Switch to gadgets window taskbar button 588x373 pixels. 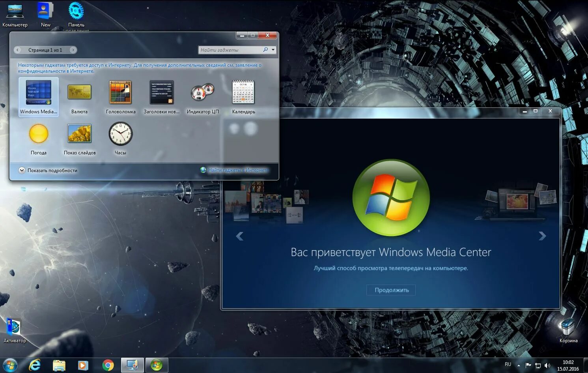(x=132, y=365)
